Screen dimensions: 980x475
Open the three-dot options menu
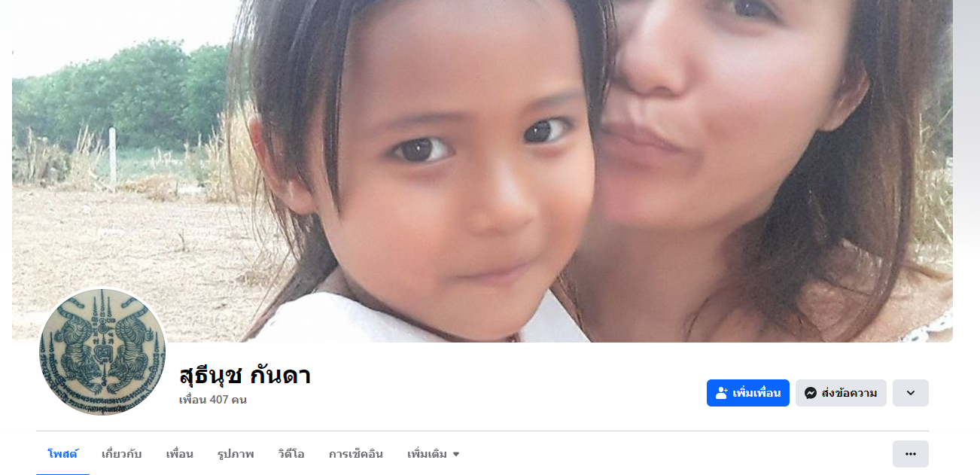911,454
